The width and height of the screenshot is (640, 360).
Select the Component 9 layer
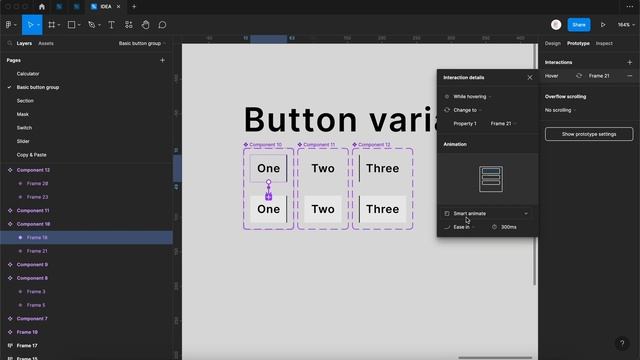point(32,264)
